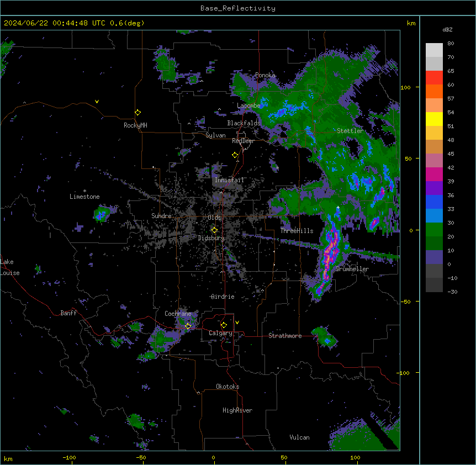
Task: Click the orange 57-60 dBZ legend swatch
Action: tap(434, 91)
